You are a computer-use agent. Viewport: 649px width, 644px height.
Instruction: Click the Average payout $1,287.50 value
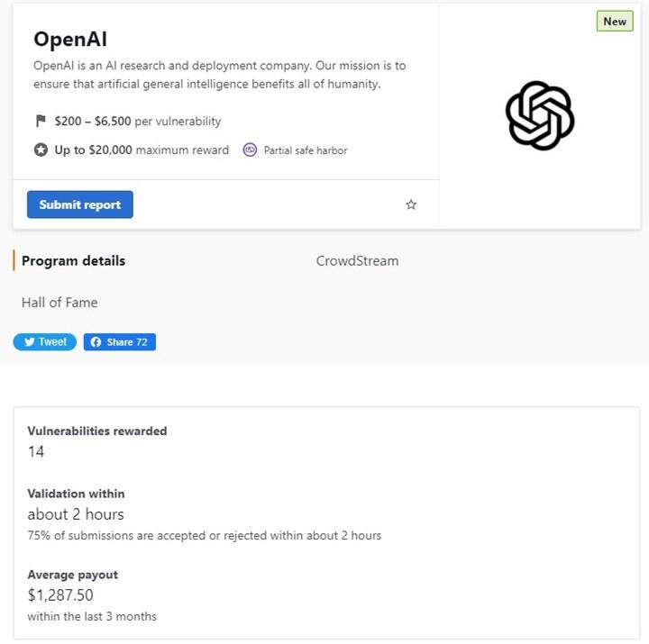tap(60, 595)
